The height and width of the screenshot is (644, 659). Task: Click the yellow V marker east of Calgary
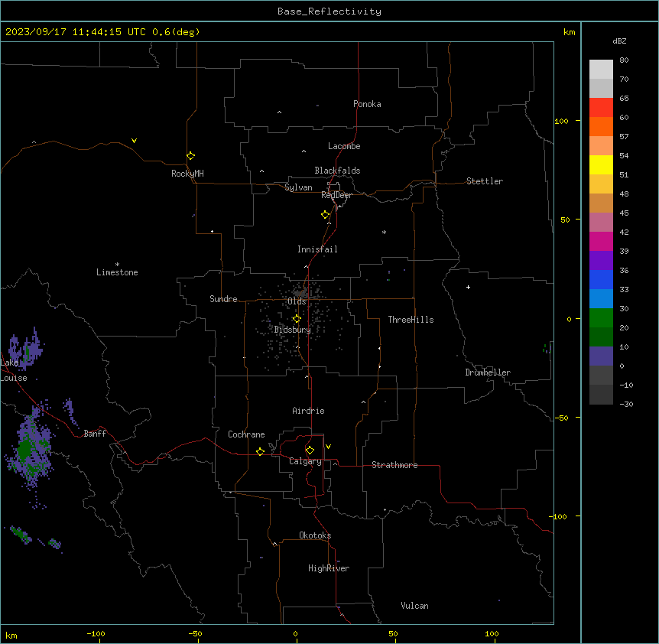coord(328,447)
